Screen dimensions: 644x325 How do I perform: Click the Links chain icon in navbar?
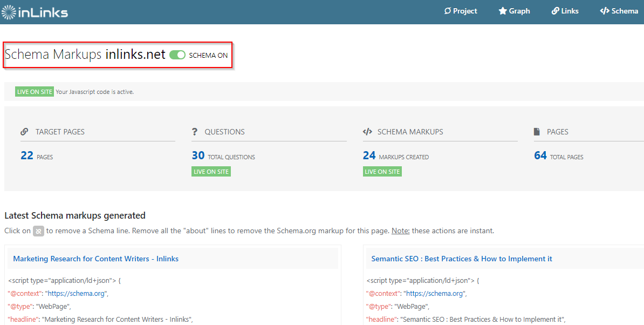pos(556,11)
